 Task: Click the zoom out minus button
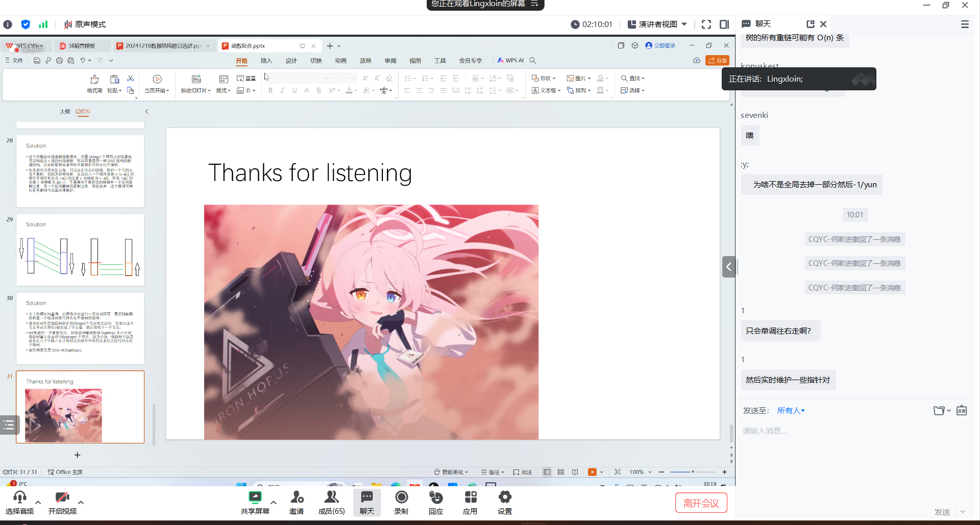[x=661, y=472]
